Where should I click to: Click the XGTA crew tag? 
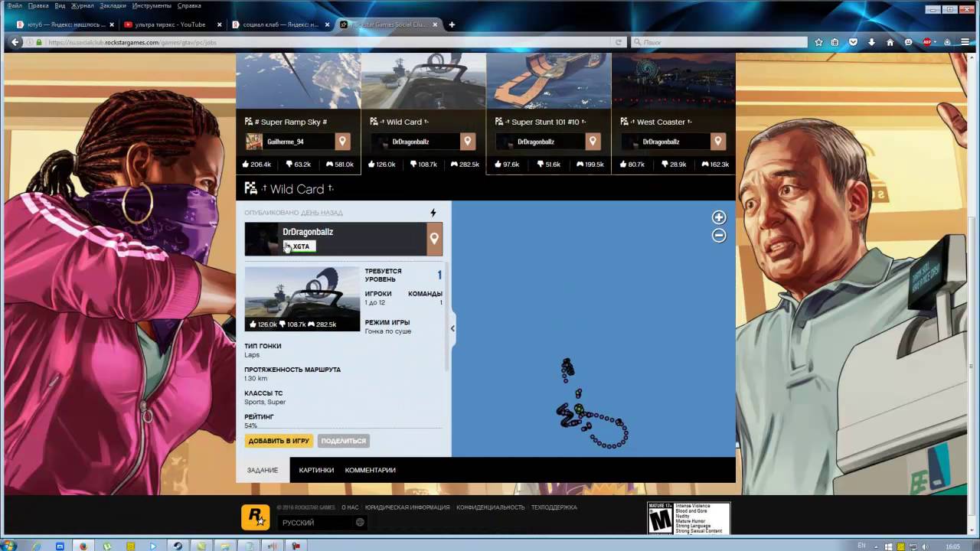coord(299,246)
